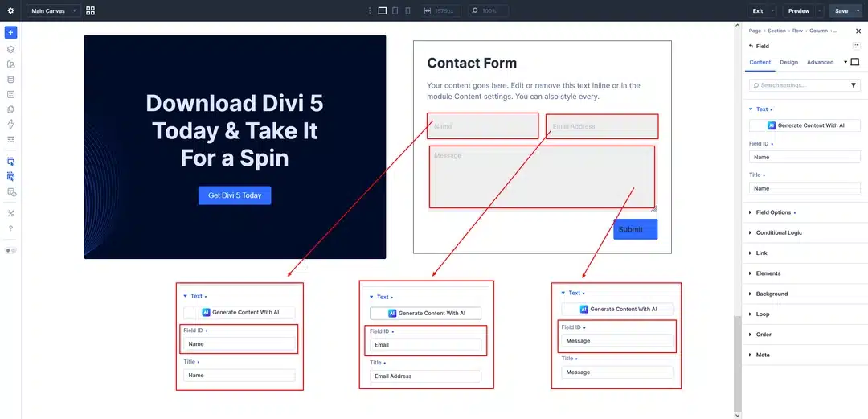Toggle the light/dark mode switch in sidebar
Image resolution: width=868 pixels, height=419 pixels.
tap(10, 250)
